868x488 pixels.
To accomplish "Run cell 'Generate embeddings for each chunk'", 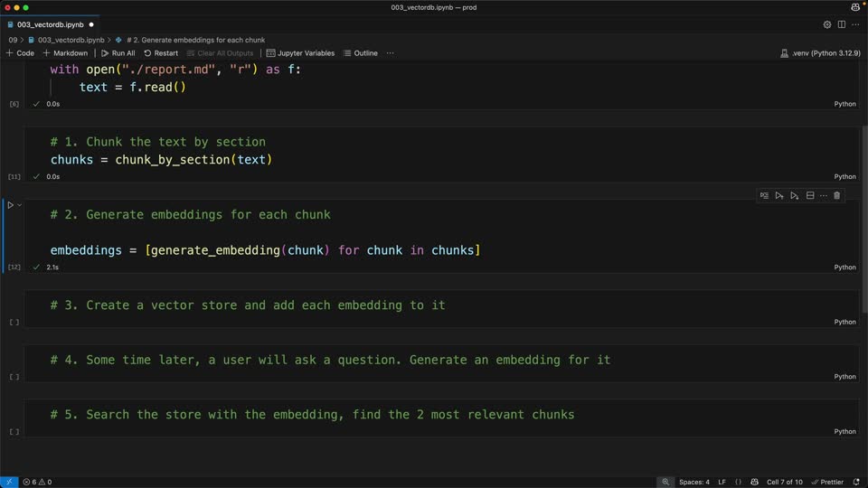I will pyautogui.click(x=10, y=205).
